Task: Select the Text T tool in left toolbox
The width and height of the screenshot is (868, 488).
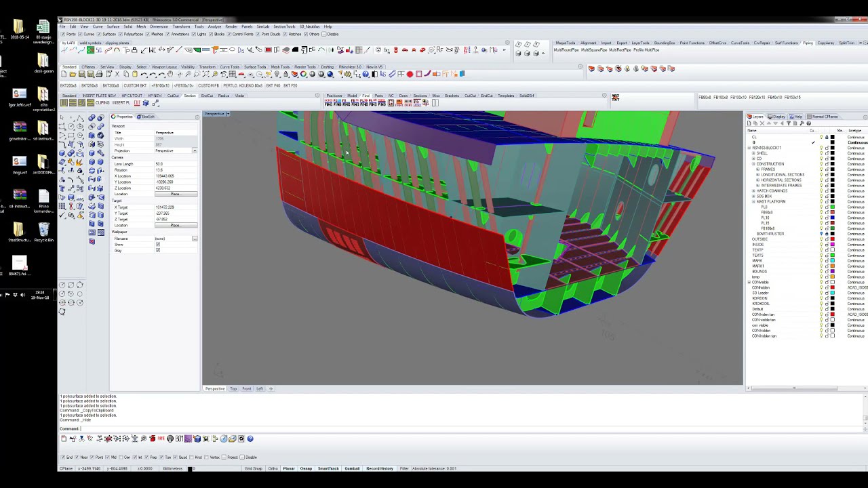Action: tap(62, 188)
